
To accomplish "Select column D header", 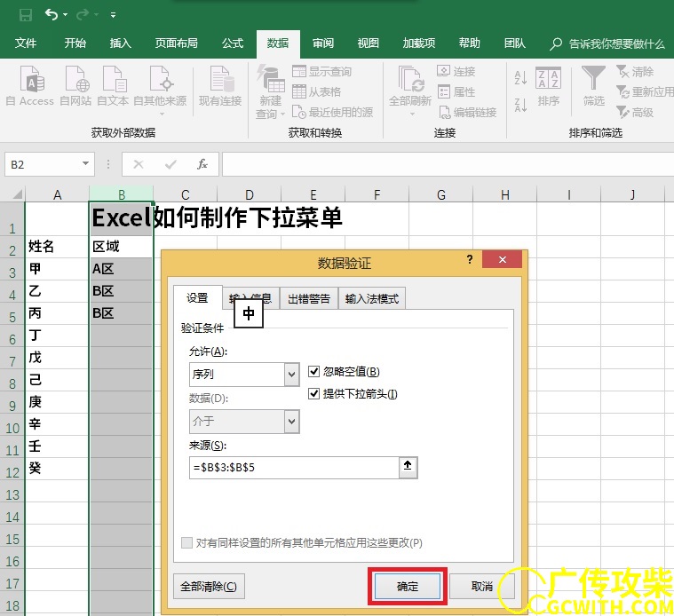I will tap(250, 194).
